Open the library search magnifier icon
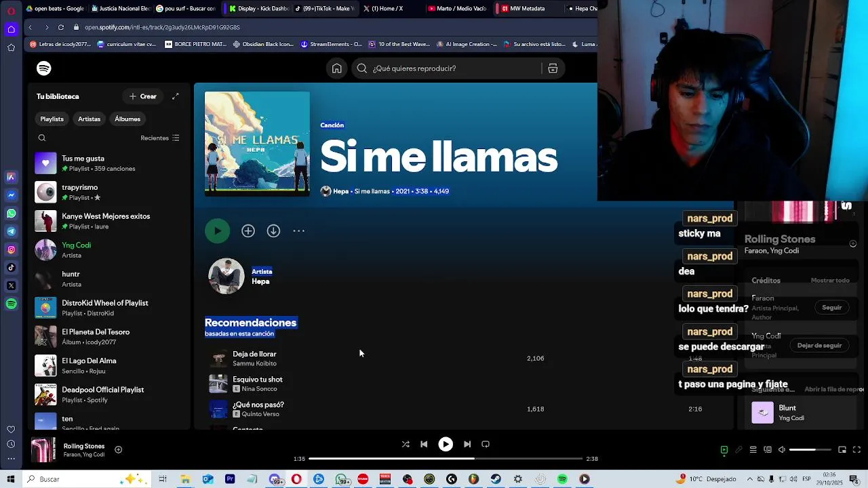The height and width of the screenshot is (488, 868). point(42,138)
